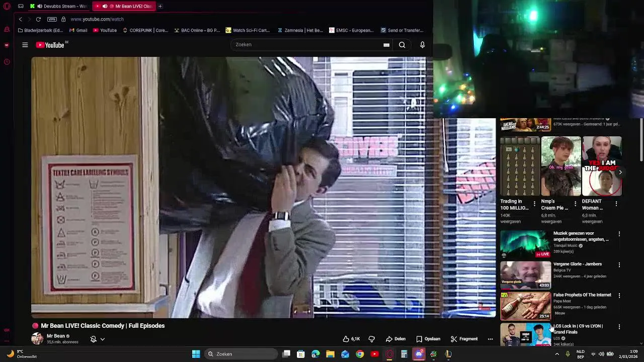Open options for Trading in 100 MILLIO... short
The image size is (644, 362).
(534, 204)
